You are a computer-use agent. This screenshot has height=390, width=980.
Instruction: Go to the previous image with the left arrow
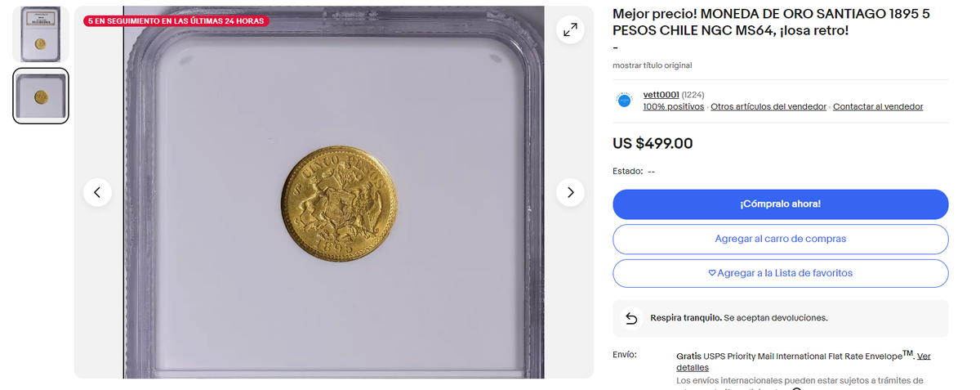(97, 192)
